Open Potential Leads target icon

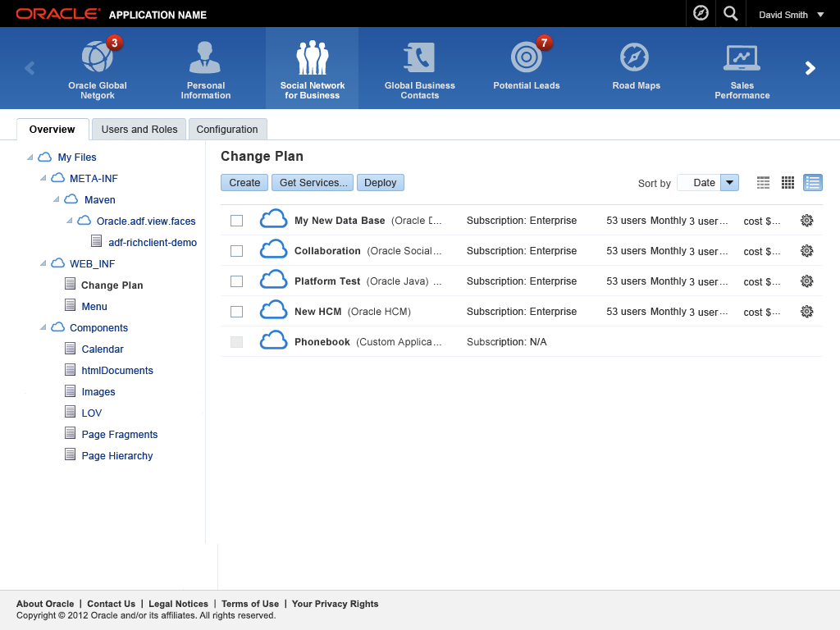tap(527, 57)
